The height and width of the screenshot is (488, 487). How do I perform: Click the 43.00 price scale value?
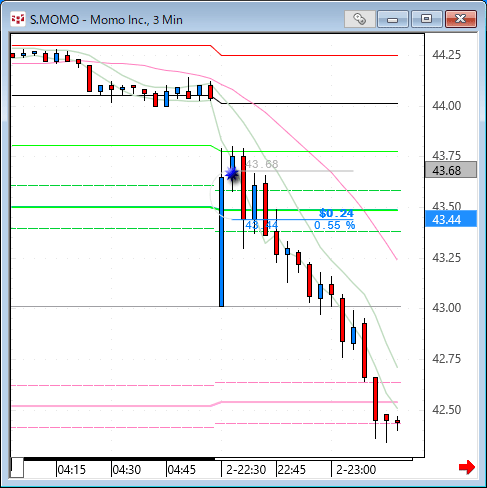pos(447,308)
